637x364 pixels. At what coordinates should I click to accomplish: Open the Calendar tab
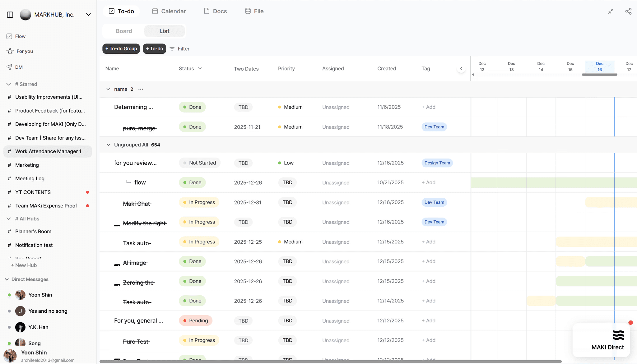(169, 11)
